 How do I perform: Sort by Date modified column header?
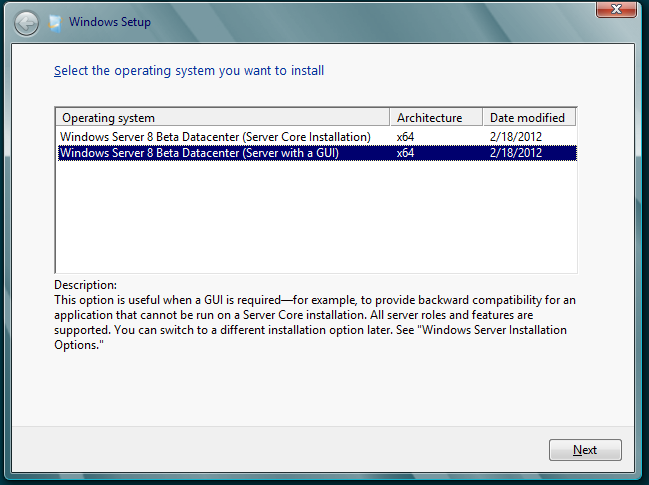click(x=529, y=118)
